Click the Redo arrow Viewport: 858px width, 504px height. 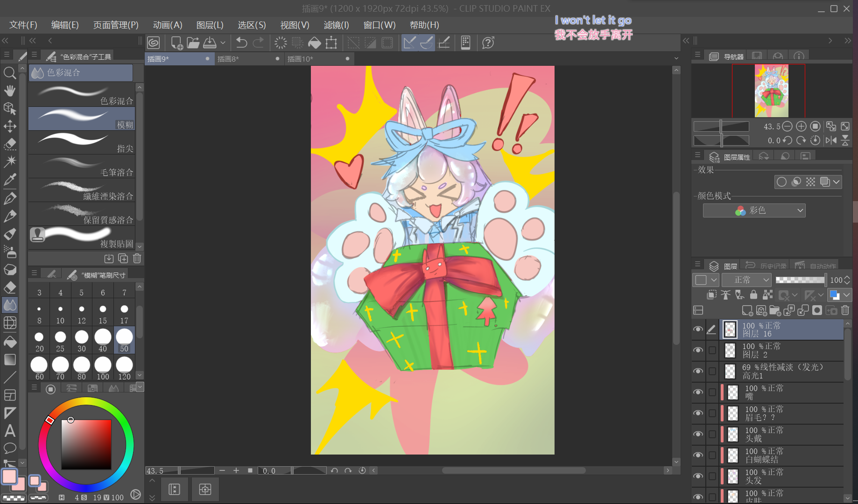(258, 43)
